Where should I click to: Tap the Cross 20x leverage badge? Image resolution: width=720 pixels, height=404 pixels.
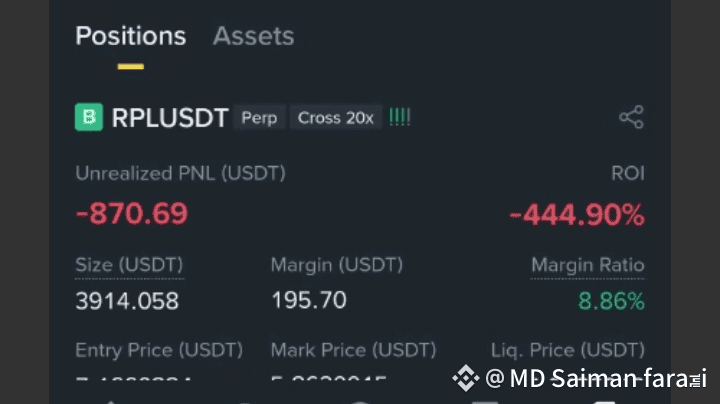tap(335, 118)
